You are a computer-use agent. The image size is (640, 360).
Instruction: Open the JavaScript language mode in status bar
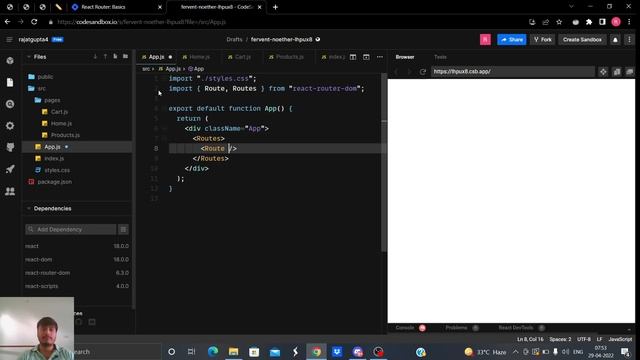coord(620,340)
